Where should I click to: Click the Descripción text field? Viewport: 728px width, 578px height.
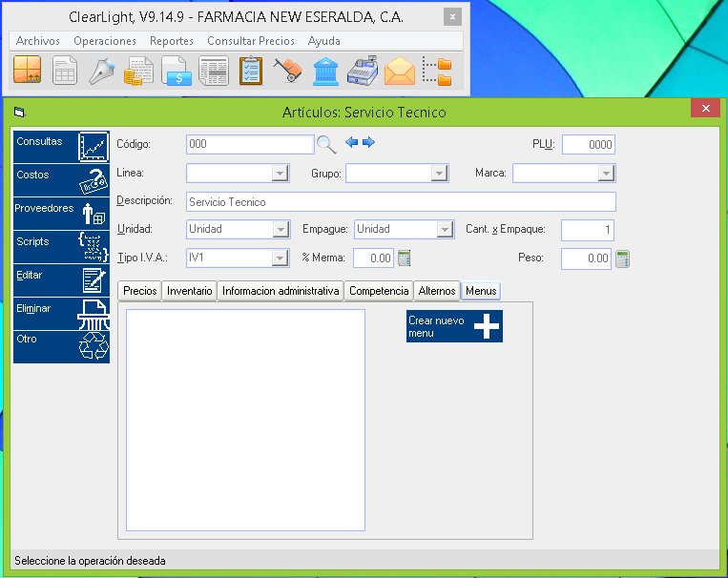(x=401, y=202)
